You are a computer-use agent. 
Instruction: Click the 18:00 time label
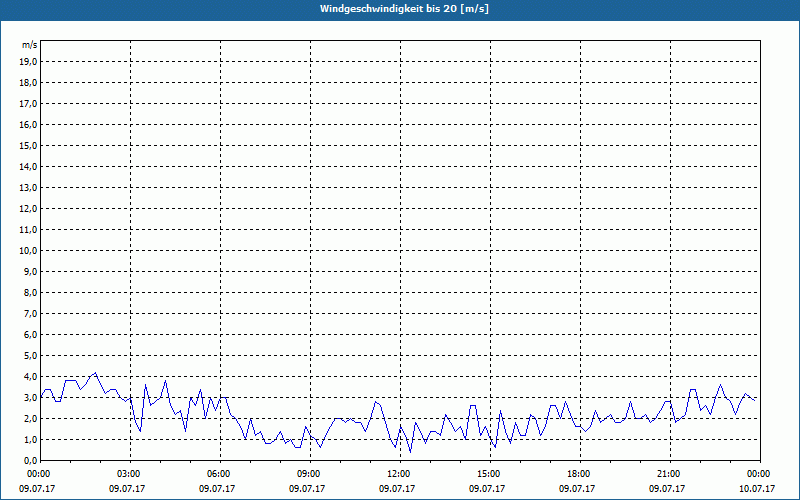(581, 474)
